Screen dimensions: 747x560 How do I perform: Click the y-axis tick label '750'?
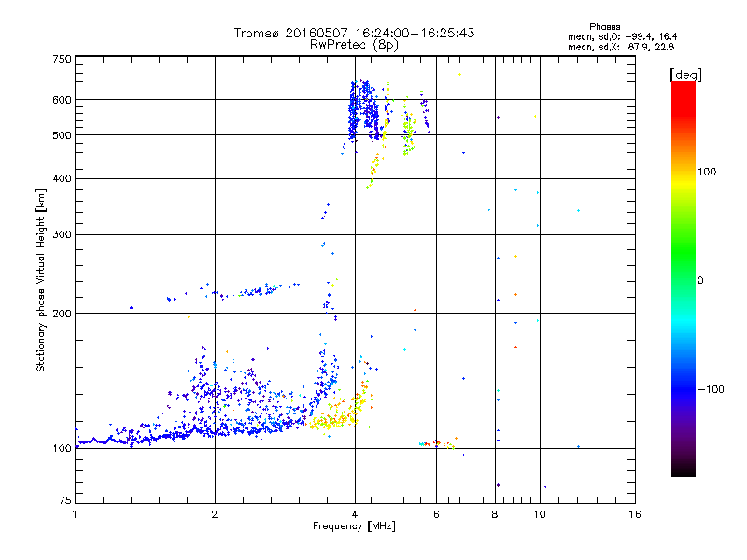coord(62,59)
